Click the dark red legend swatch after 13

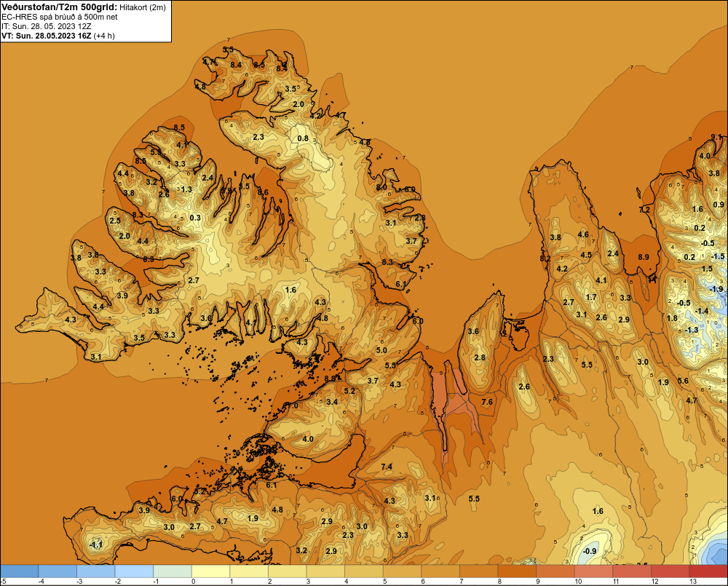click(x=708, y=571)
